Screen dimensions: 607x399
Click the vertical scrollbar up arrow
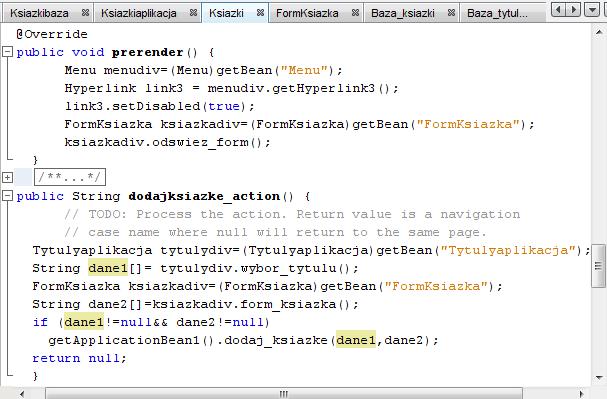tap(599, 33)
